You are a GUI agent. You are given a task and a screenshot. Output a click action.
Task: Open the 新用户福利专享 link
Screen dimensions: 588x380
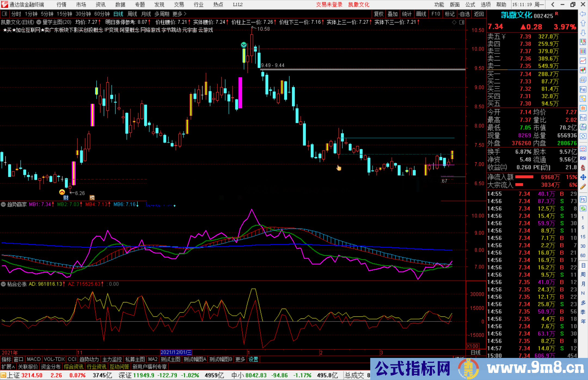point(149,367)
